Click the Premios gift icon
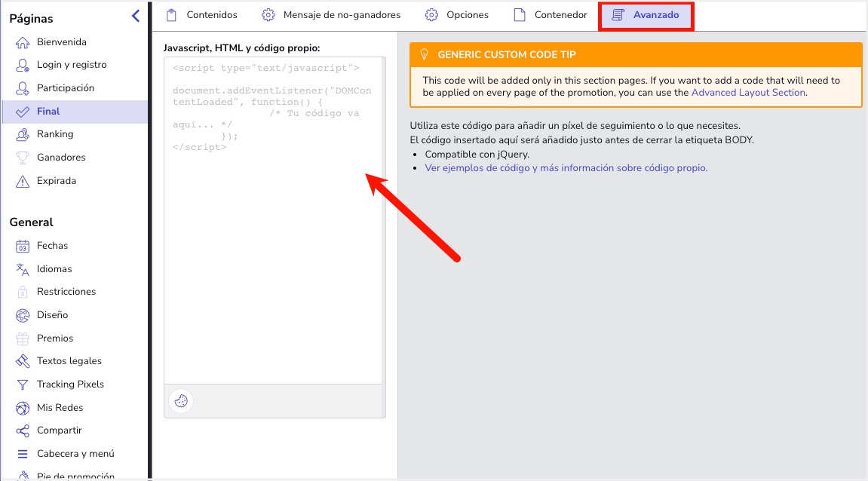Viewport: 868px width, 481px height. tap(23, 339)
